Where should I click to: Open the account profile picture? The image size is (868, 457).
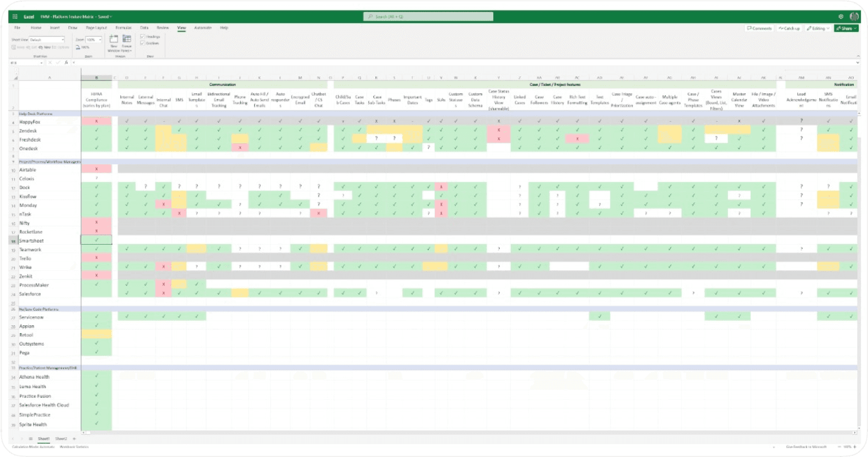pyautogui.click(x=854, y=17)
